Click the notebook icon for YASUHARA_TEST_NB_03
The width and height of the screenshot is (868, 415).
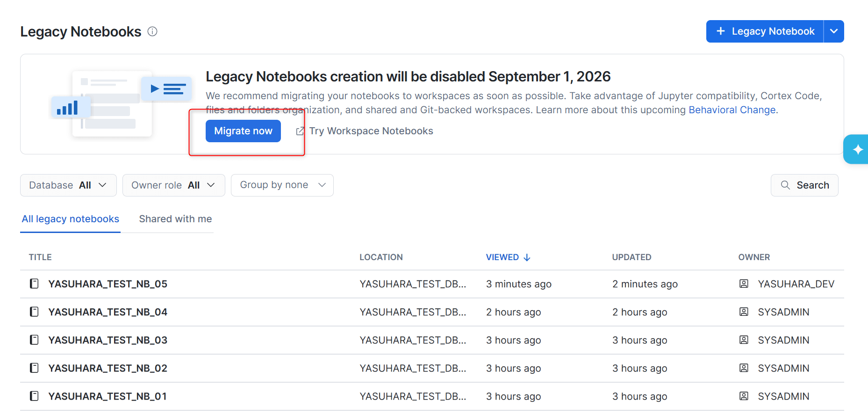pyautogui.click(x=34, y=340)
